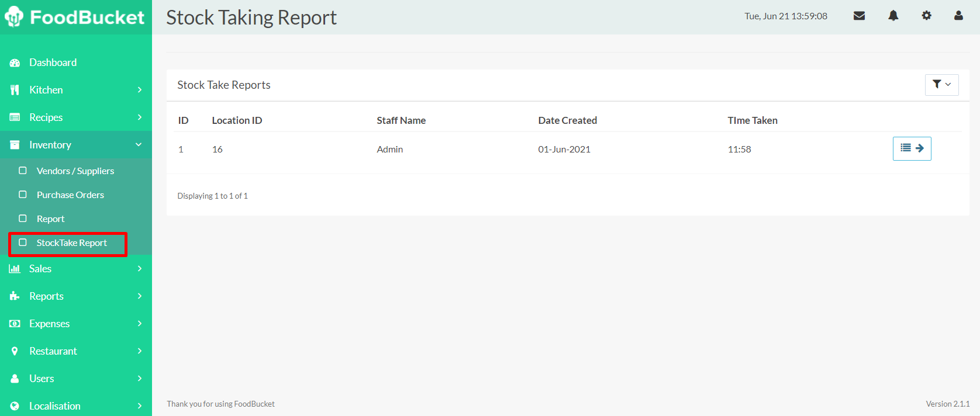The width and height of the screenshot is (980, 416).
Task: Select the Expenses menu item
Action: click(50, 324)
